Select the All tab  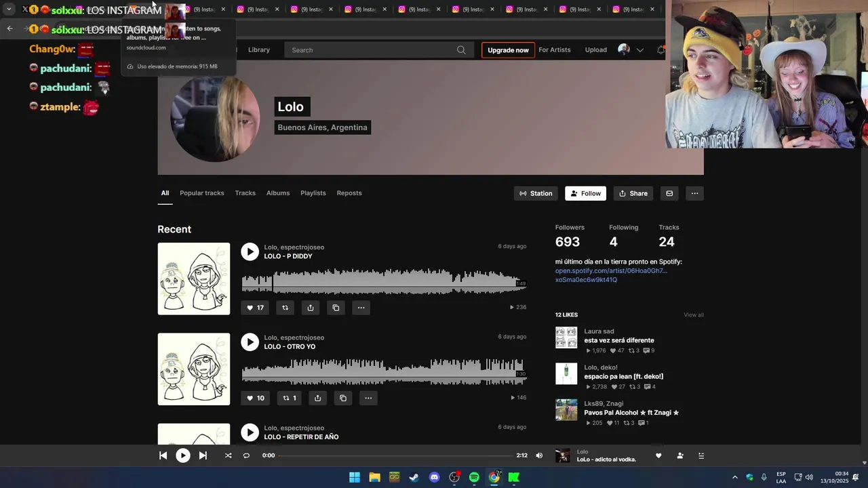165,193
